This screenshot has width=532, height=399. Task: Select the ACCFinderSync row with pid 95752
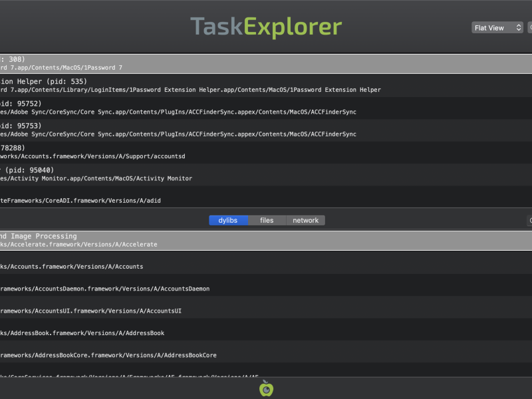pyautogui.click(x=266, y=108)
